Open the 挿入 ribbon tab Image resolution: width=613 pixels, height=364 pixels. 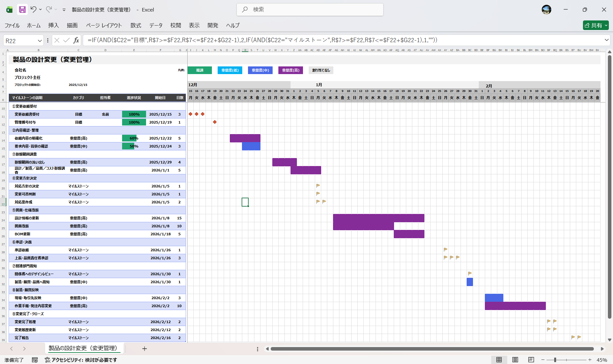click(x=53, y=25)
